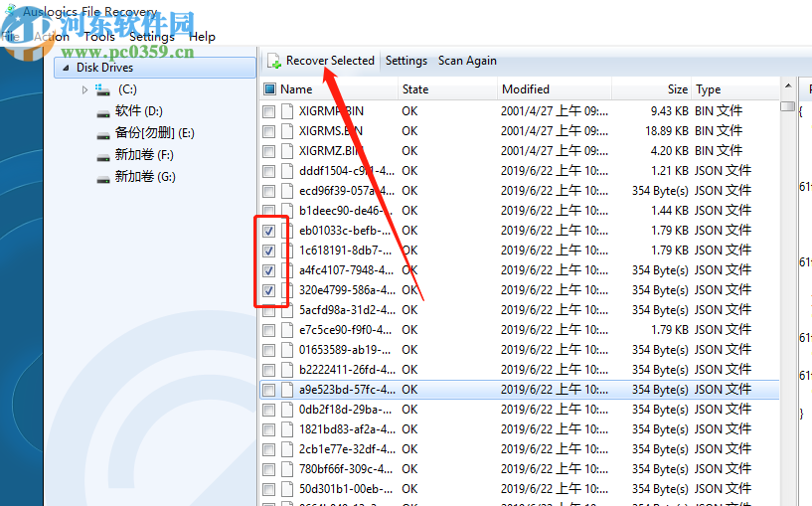Image resolution: width=812 pixels, height=506 pixels.
Task: Uncheck the 1c618191-8db7 file checkbox
Action: (x=268, y=251)
